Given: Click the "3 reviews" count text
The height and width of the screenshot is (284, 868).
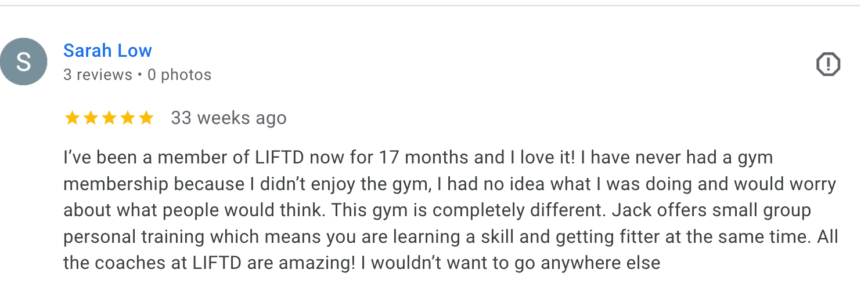Looking at the screenshot, I should point(98,75).
